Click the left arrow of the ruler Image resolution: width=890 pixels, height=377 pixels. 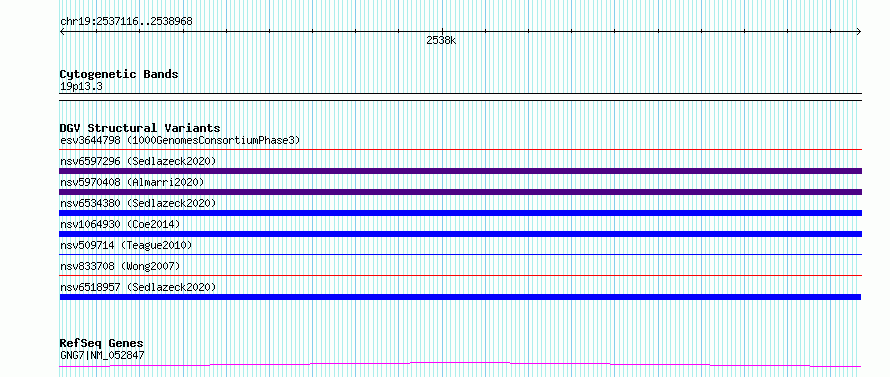(x=62, y=32)
